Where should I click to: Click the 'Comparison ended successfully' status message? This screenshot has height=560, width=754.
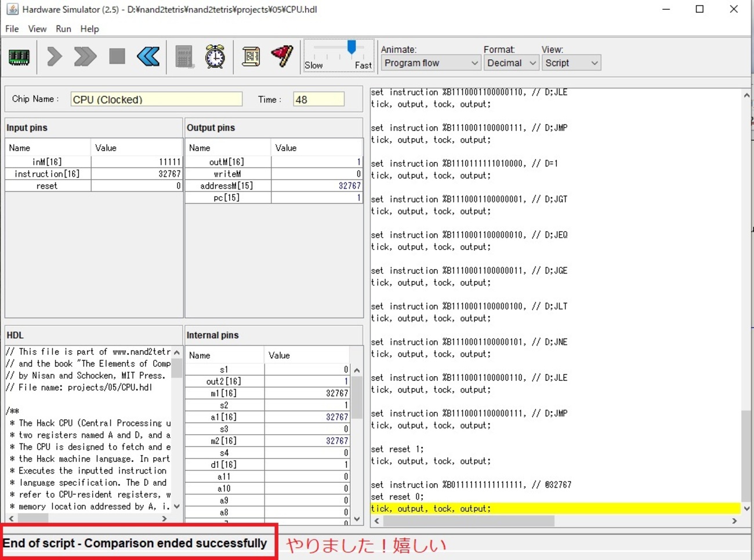point(175,543)
